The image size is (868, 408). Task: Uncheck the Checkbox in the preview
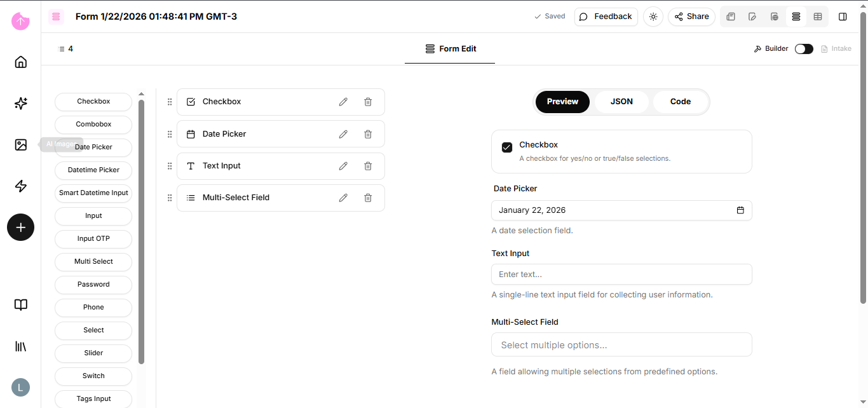(507, 147)
